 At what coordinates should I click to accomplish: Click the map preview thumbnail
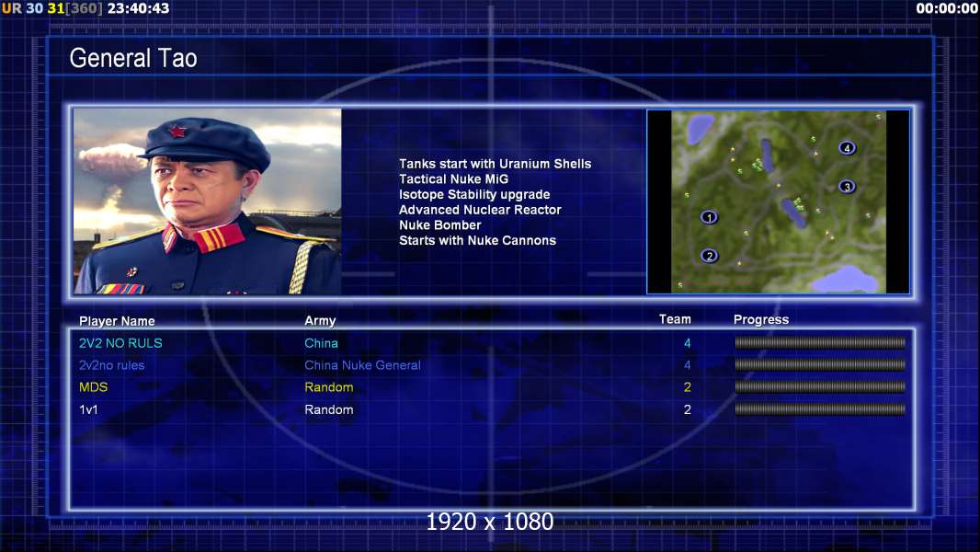point(778,201)
